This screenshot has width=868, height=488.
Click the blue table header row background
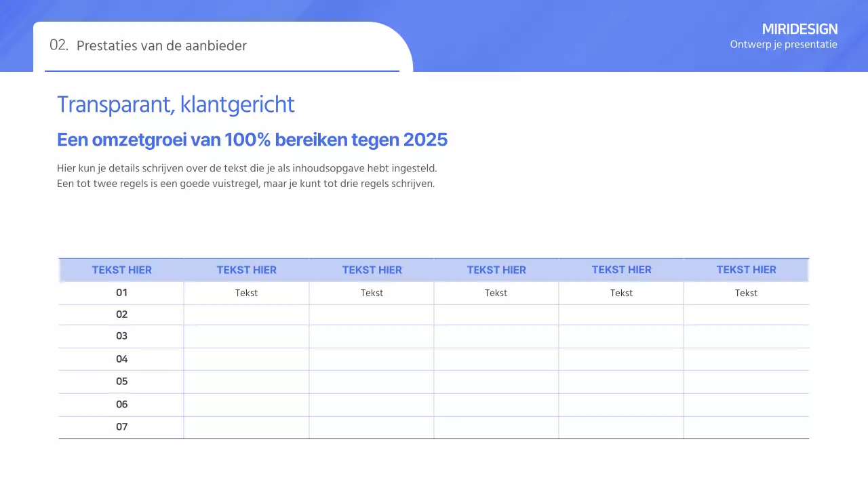click(434, 270)
